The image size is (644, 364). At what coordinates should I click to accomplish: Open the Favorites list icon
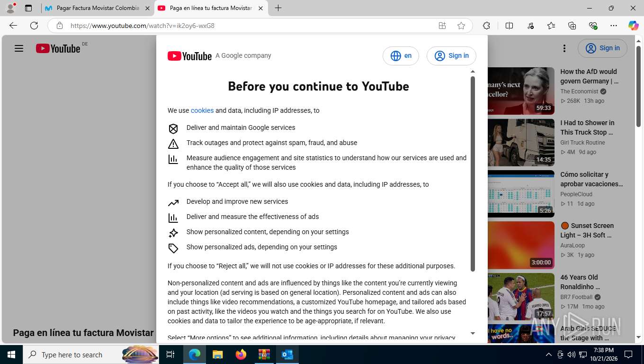pos(551,26)
